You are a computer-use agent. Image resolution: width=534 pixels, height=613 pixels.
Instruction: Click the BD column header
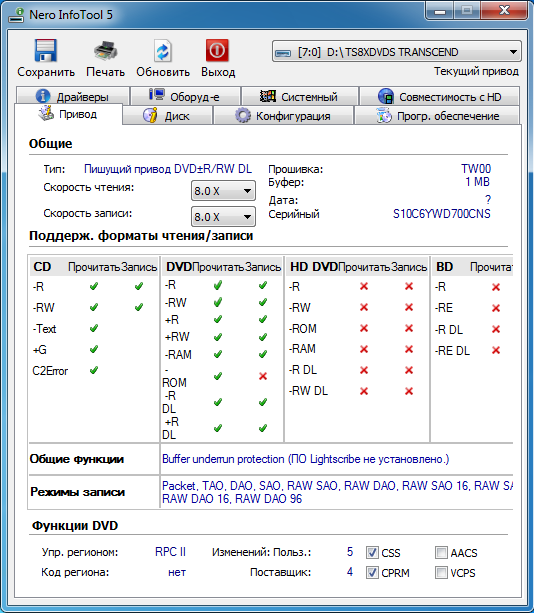point(444,267)
